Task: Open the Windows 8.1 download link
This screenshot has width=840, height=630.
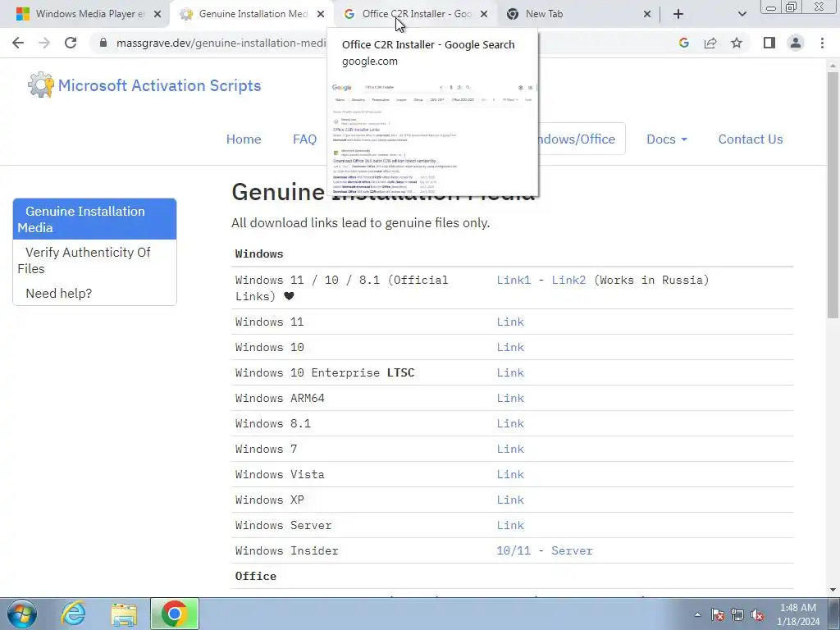Action: tap(510, 424)
